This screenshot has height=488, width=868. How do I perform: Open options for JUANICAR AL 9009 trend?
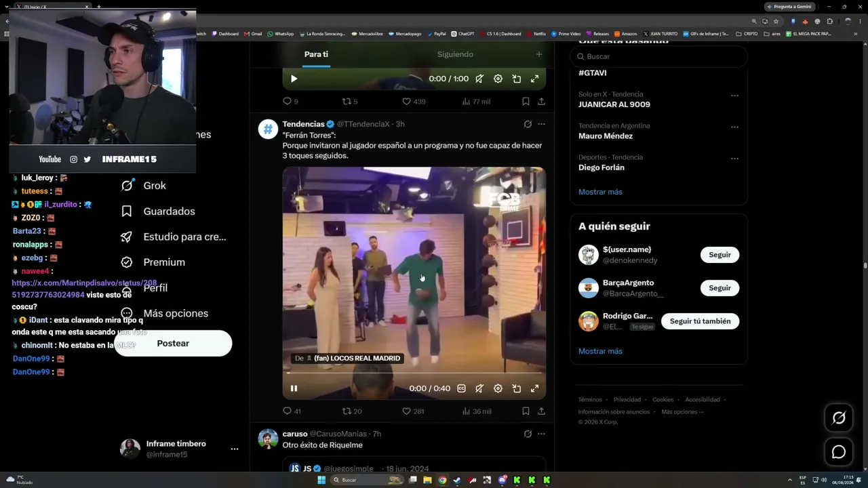coord(734,96)
